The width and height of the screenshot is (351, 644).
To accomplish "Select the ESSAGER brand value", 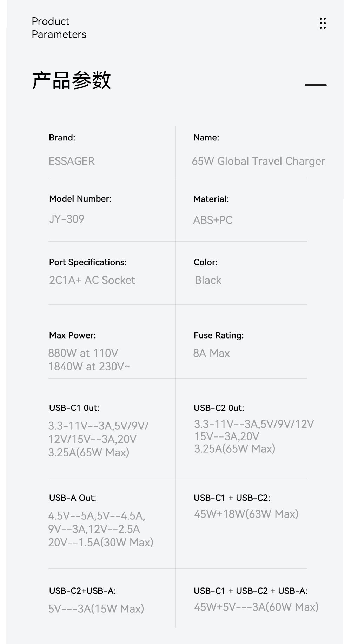I will tap(72, 161).
